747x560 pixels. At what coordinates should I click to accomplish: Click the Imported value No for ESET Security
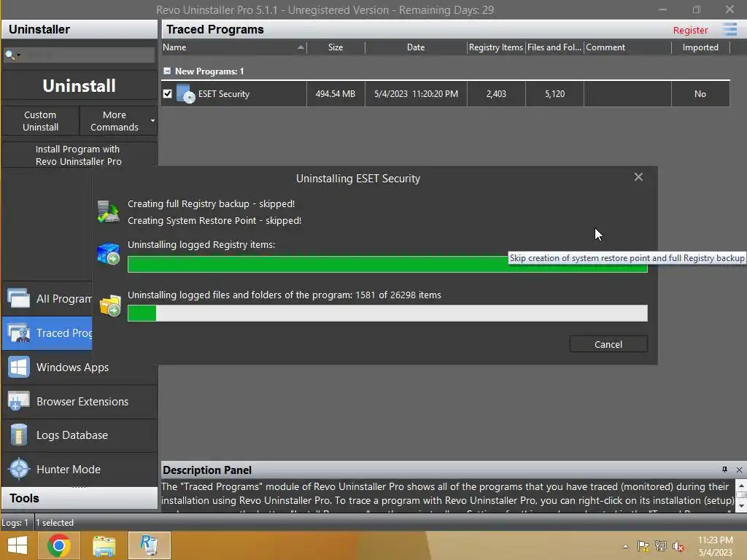pyautogui.click(x=700, y=94)
